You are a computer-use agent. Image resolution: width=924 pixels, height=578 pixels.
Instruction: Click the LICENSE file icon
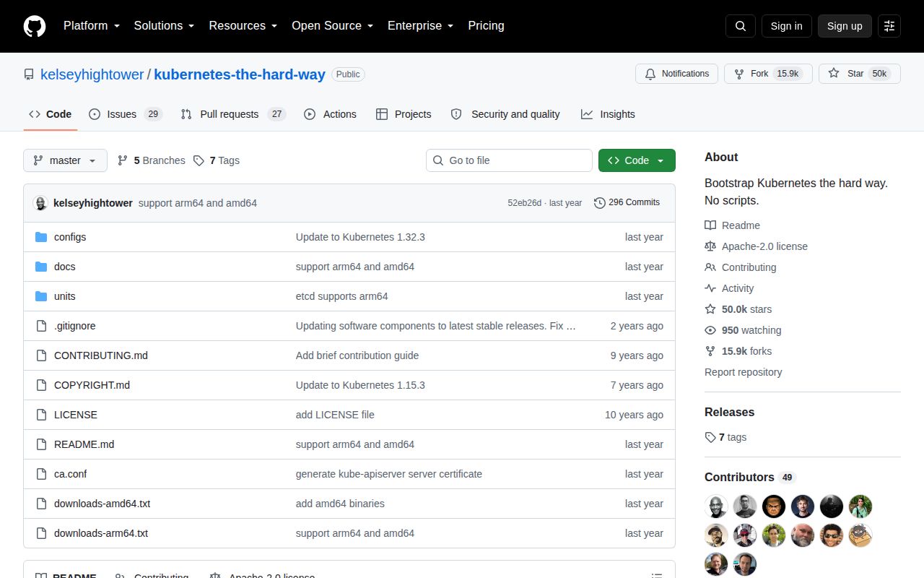[41, 415]
